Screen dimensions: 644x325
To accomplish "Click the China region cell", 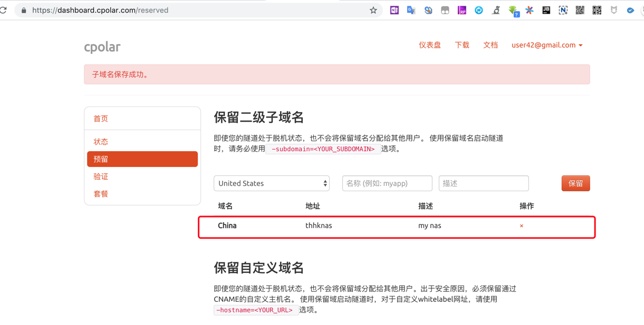I will (227, 225).
